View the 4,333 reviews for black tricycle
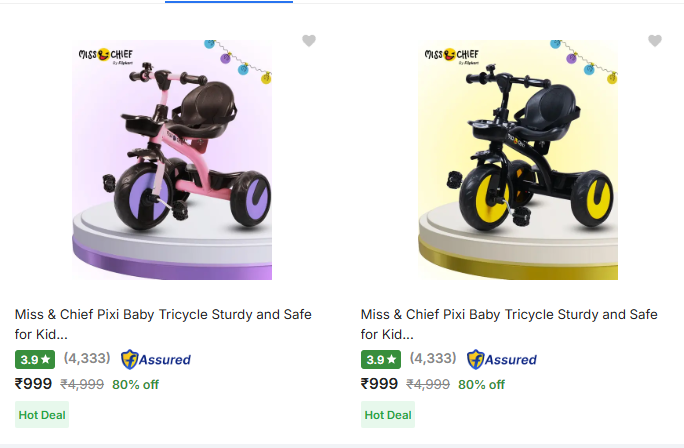Image resolution: width=684 pixels, height=448 pixels. point(433,358)
